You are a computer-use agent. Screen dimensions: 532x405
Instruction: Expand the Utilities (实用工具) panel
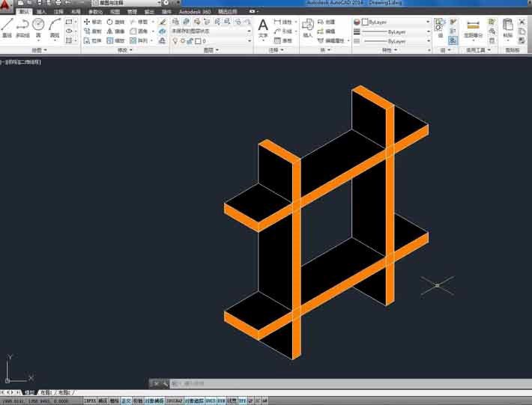(x=478, y=50)
